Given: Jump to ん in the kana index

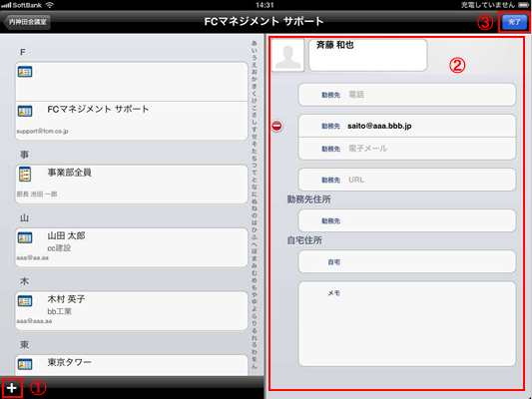Looking at the screenshot, I should tap(255, 366).
